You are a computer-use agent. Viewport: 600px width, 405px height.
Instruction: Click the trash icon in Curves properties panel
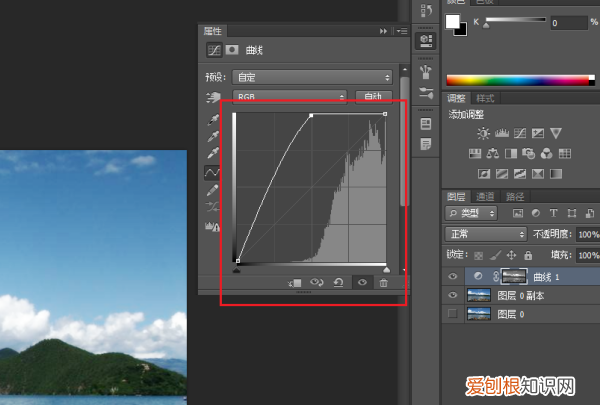pyautogui.click(x=383, y=283)
